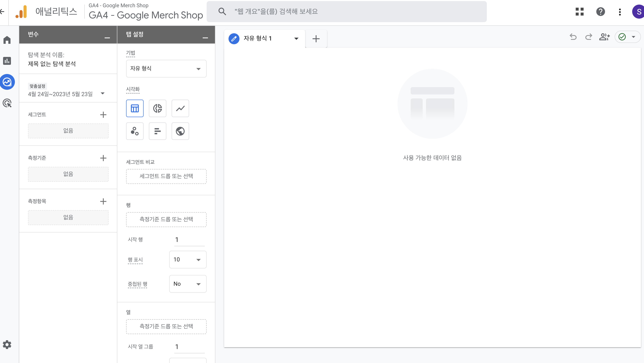Open the 자유 형식 1 tab menu
This screenshot has width=644, height=363.
coord(296,39)
